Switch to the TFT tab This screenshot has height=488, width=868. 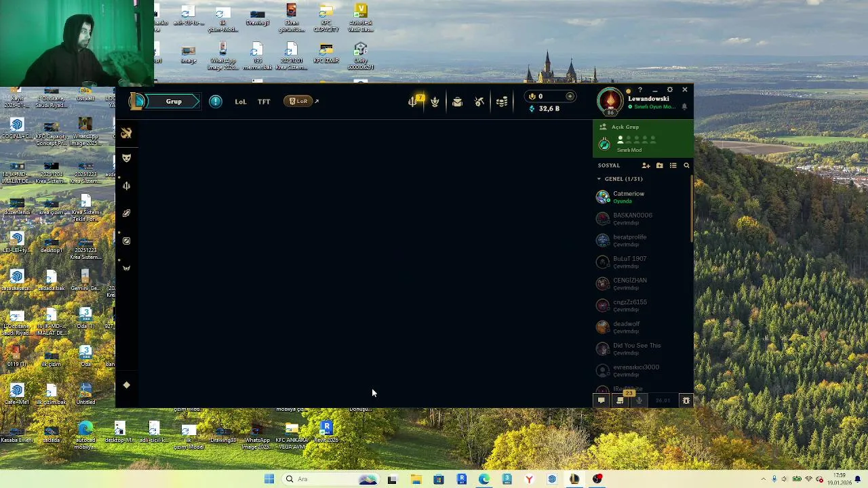pos(264,102)
